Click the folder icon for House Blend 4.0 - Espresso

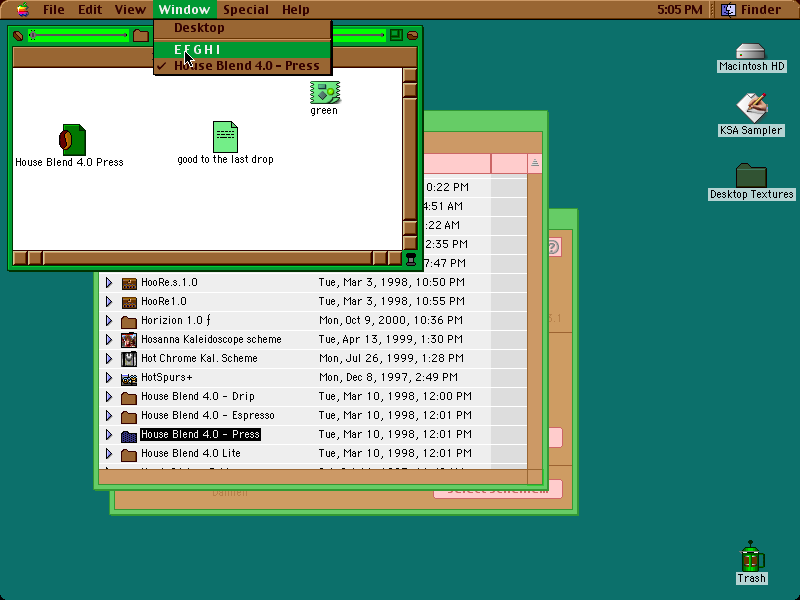coord(129,416)
